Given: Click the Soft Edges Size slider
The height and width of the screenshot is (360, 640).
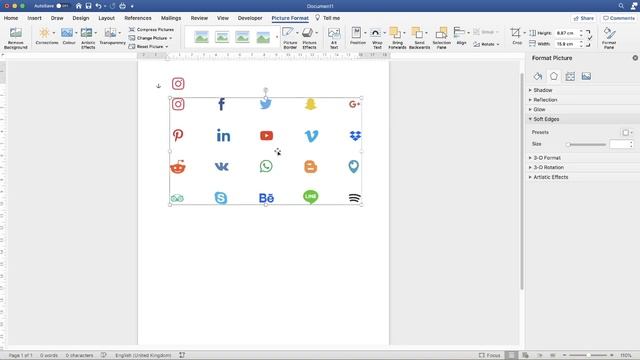Looking at the screenshot, I should [x=587, y=144].
